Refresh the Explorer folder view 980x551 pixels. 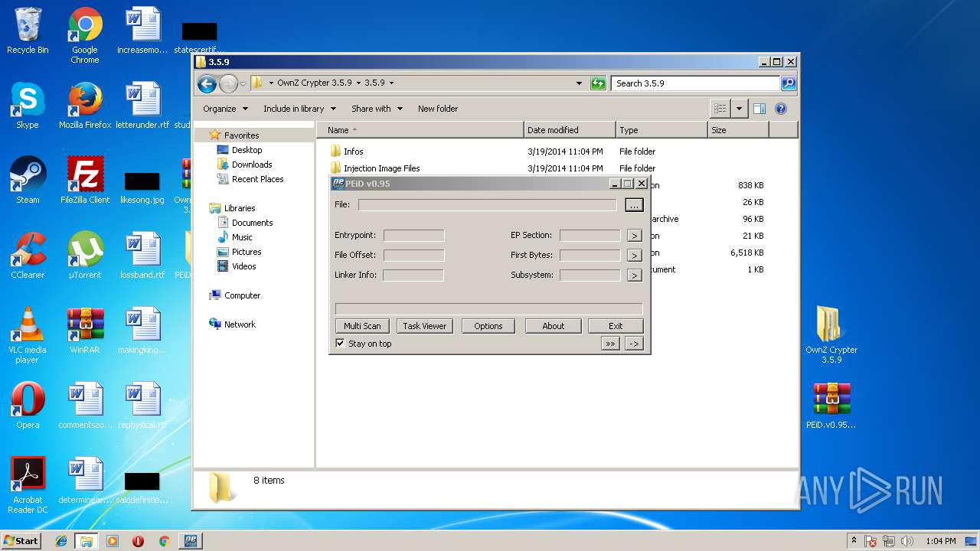point(598,83)
